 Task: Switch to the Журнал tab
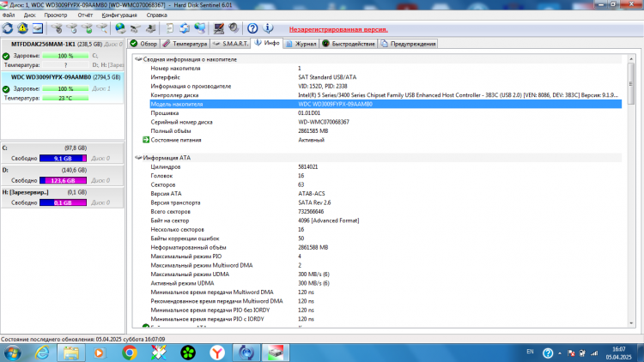click(x=301, y=44)
